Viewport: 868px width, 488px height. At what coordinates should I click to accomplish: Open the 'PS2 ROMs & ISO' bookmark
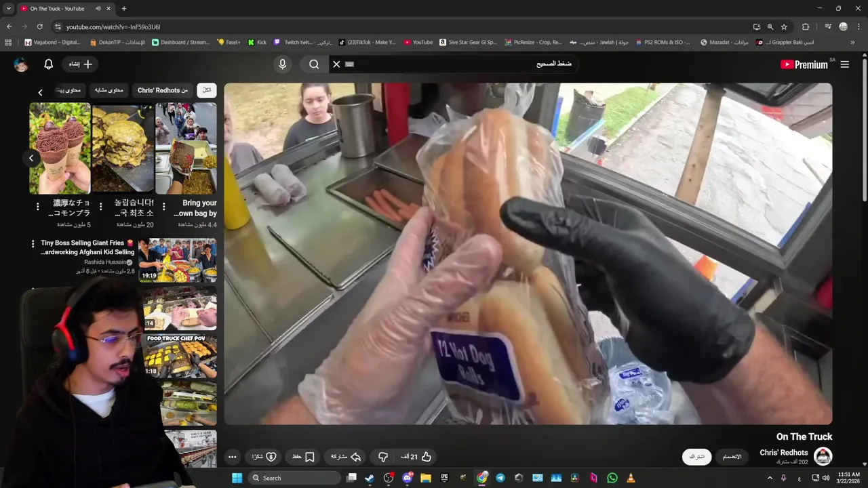pos(663,42)
